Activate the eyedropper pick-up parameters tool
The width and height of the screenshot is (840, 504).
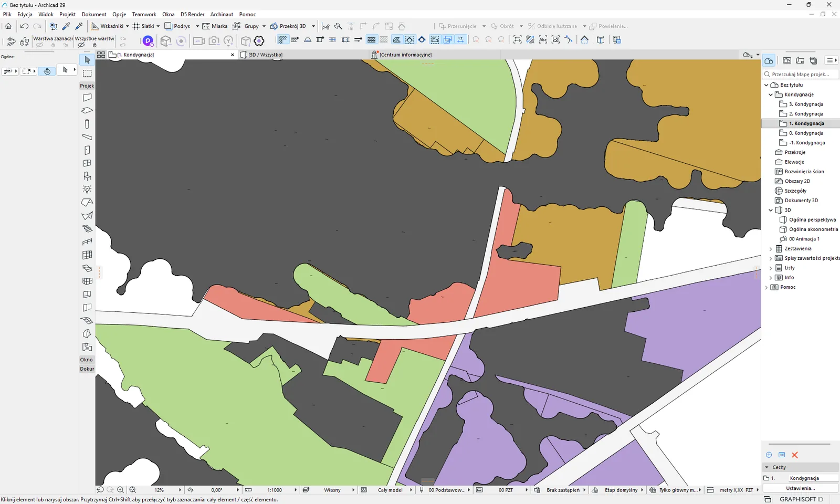(66, 26)
